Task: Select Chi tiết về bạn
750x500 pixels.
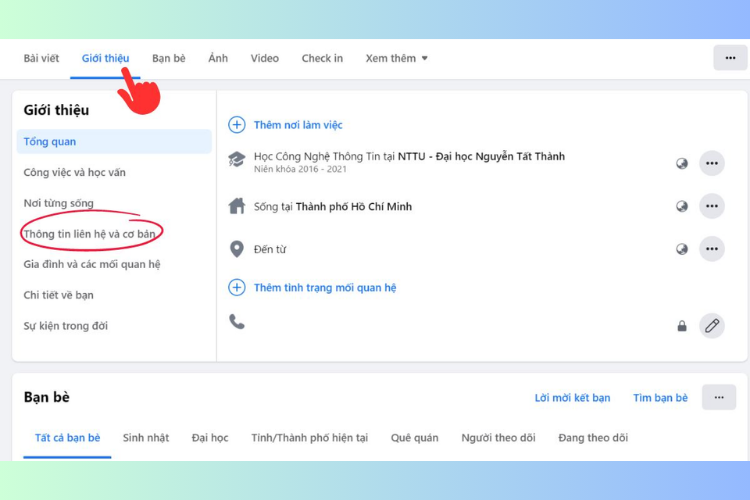Action: [x=58, y=295]
